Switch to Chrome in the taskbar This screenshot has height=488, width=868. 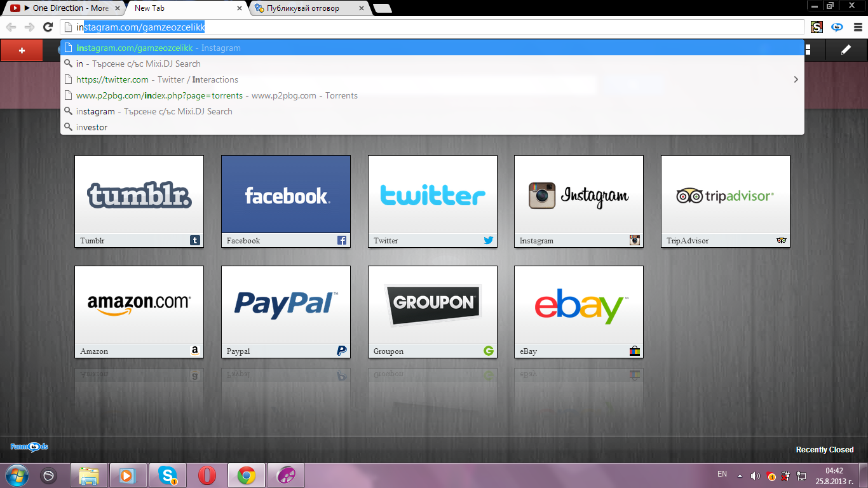pos(247,475)
